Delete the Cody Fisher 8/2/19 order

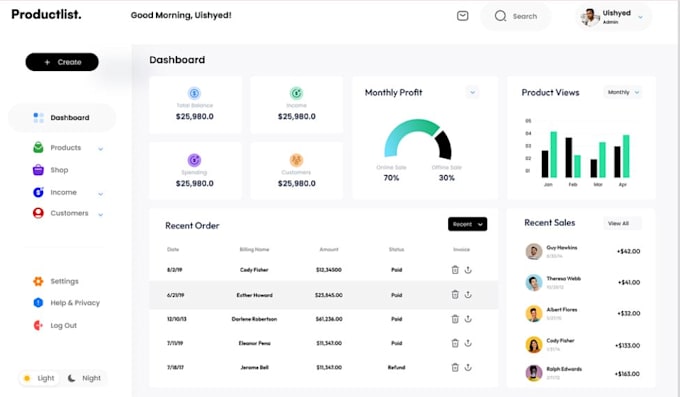tap(455, 270)
